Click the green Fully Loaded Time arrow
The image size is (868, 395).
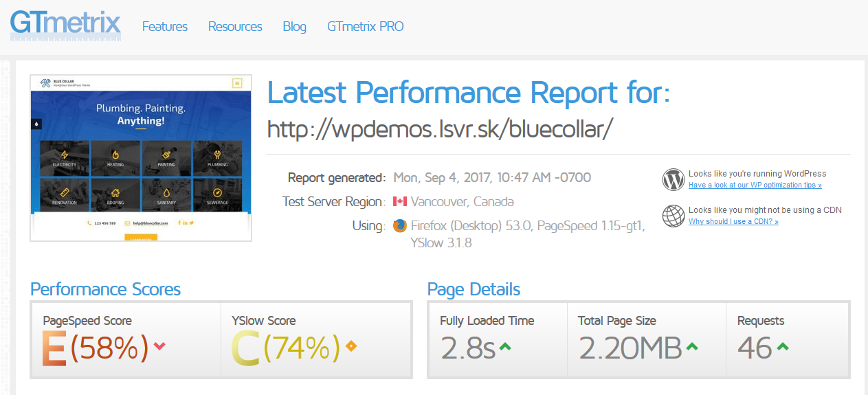[x=505, y=347]
